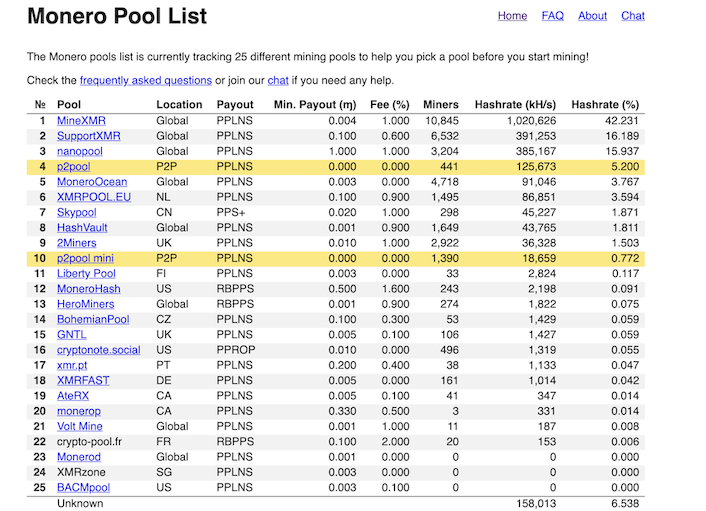Open the Home navigation link
The height and width of the screenshot is (511, 706).
coord(512,16)
